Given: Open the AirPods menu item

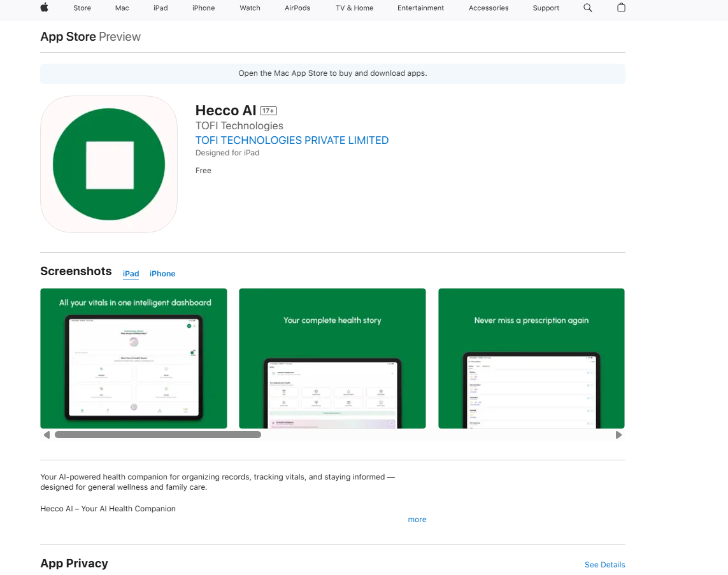Looking at the screenshot, I should coord(297,8).
